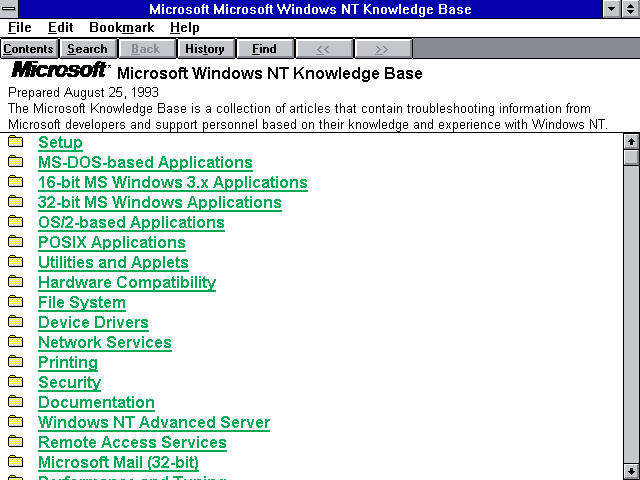The width and height of the screenshot is (640, 480).
Task: Open the Network Services link
Action: tap(104, 342)
